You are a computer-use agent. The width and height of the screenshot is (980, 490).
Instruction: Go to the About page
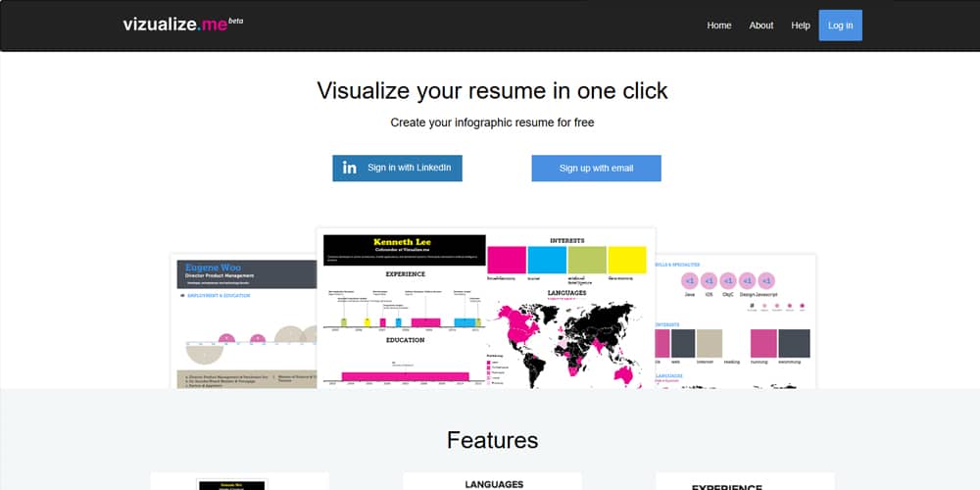click(761, 25)
